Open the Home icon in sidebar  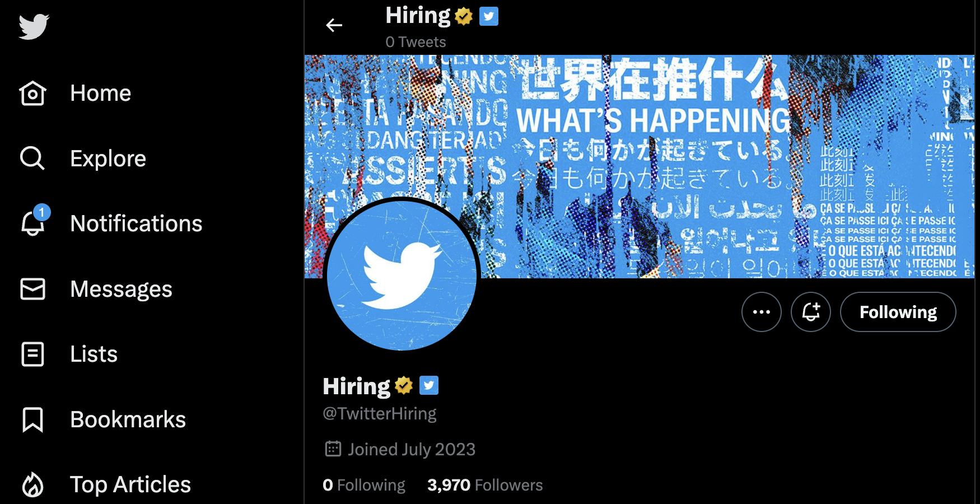click(x=32, y=93)
